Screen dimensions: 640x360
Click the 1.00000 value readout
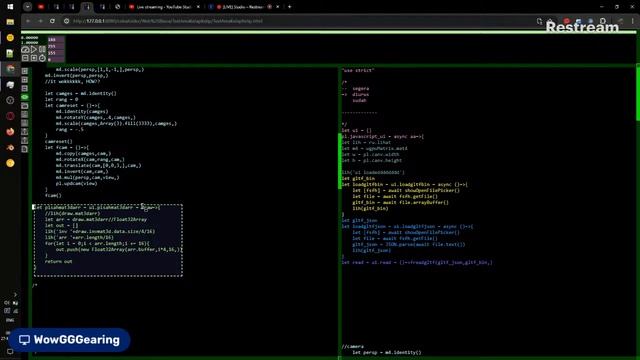[x=29, y=42]
